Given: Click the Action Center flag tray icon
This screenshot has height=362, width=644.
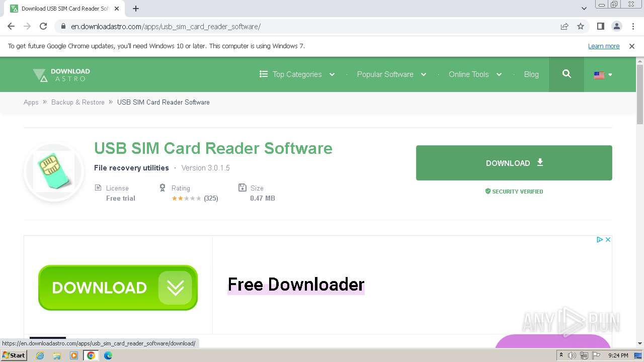Looking at the screenshot, I should pos(596,355).
